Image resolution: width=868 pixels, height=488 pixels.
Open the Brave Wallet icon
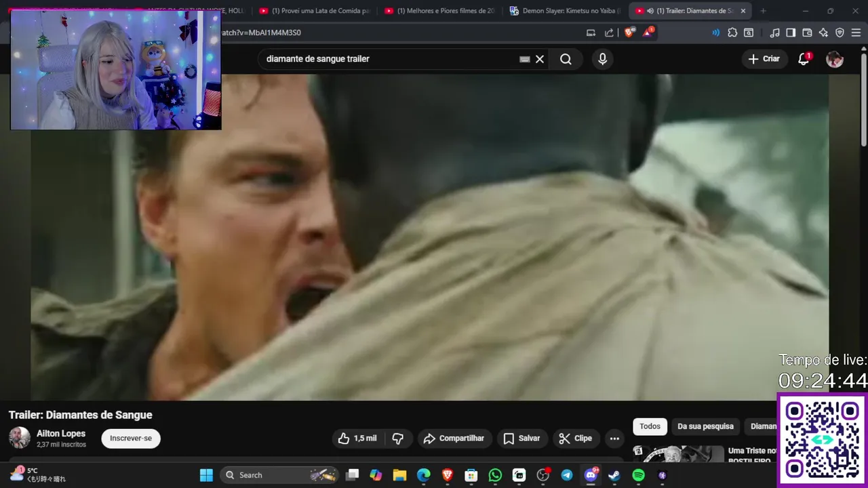807,33
